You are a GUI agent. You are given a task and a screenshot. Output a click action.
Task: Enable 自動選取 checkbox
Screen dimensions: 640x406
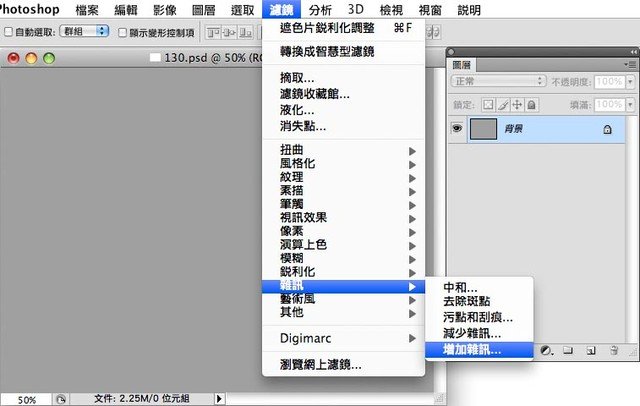(x=8, y=32)
